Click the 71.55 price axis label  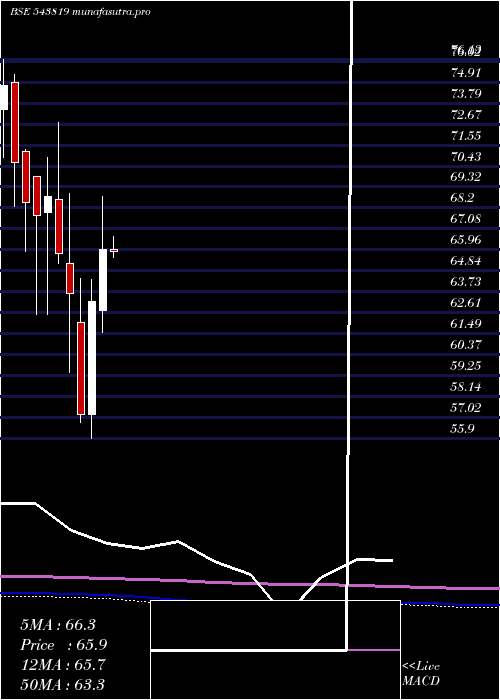click(466, 135)
